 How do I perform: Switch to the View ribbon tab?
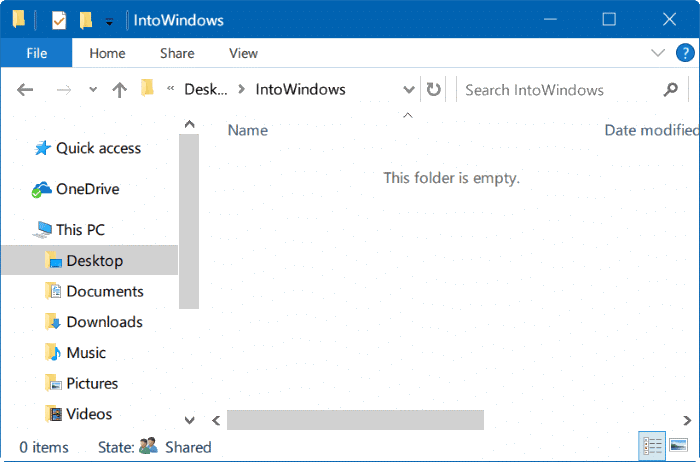pos(243,53)
